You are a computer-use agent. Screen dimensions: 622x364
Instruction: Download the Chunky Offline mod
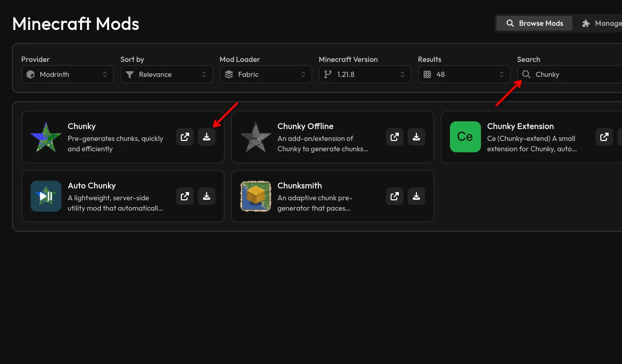[x=416, y=137]
